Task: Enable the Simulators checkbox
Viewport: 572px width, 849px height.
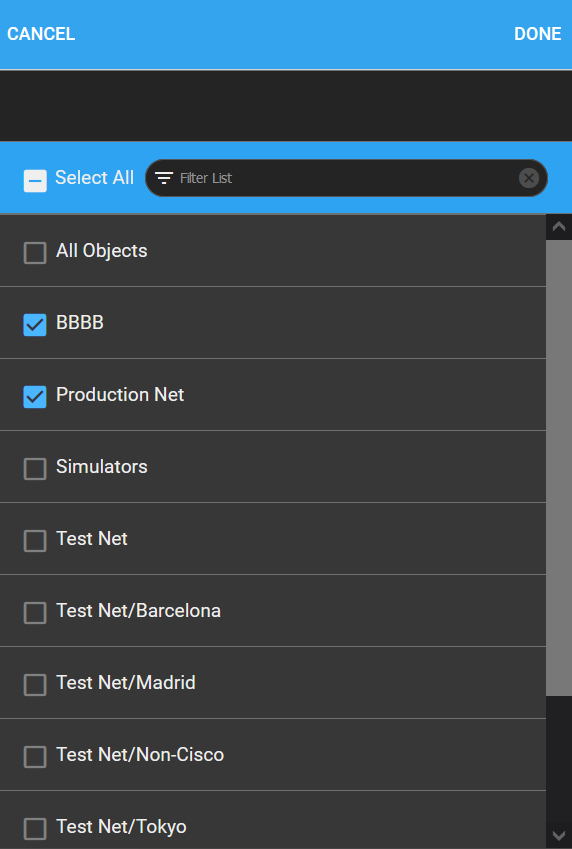Action: pyautogui.click(x=35, y=469)
